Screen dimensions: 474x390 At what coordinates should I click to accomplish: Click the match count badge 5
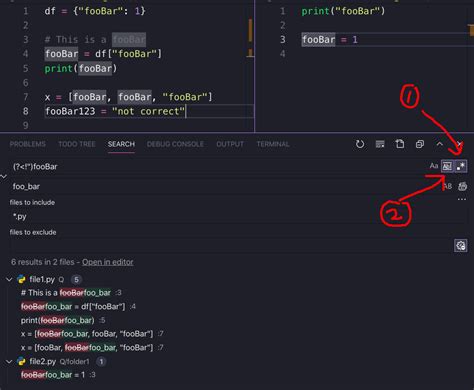pyautogui.click(x=76, y=279)
